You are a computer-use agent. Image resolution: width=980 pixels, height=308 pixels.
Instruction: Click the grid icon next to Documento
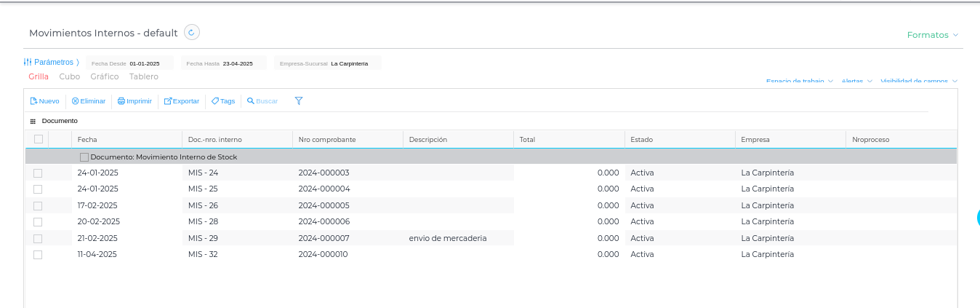coord(33,121)
